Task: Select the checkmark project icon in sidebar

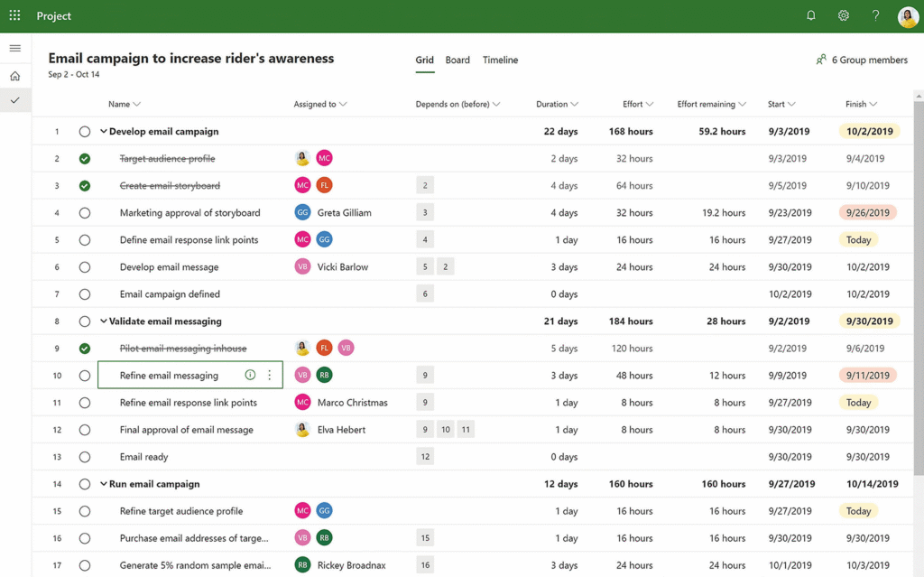Action: coord(15,100)
